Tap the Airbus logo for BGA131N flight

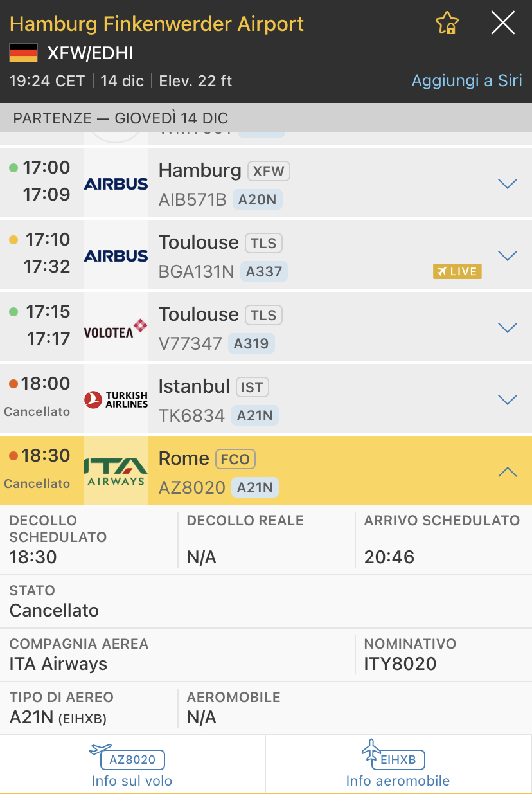[116, 256]
